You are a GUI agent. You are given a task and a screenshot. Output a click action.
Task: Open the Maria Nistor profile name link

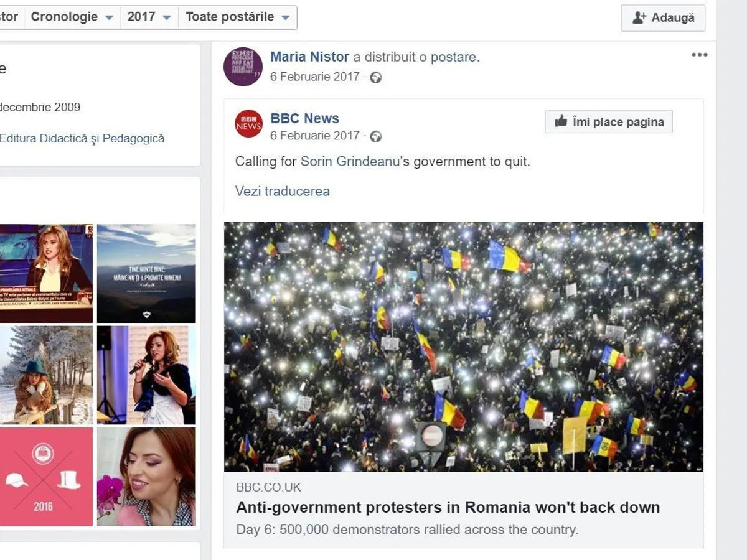309,57
